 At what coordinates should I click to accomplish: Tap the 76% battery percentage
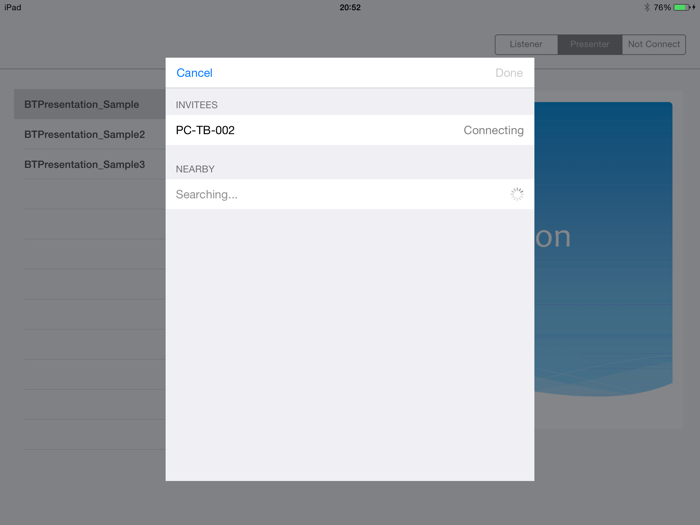tap(662, 7)
